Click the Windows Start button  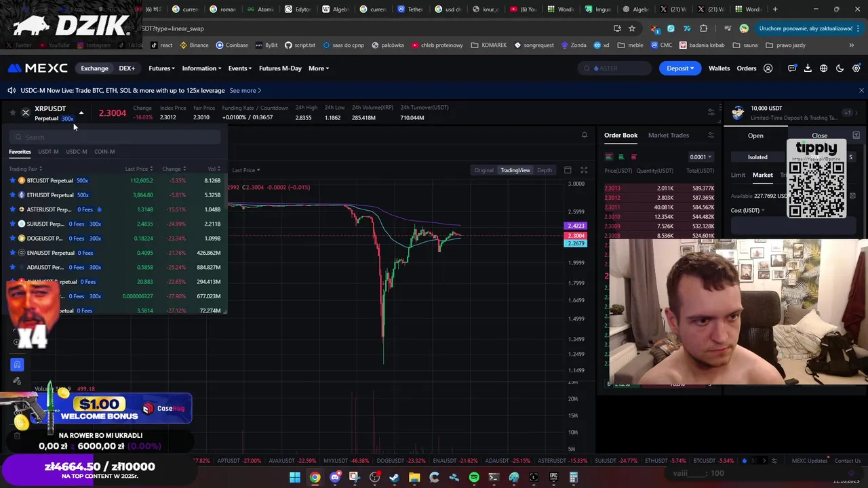[295, 477]
